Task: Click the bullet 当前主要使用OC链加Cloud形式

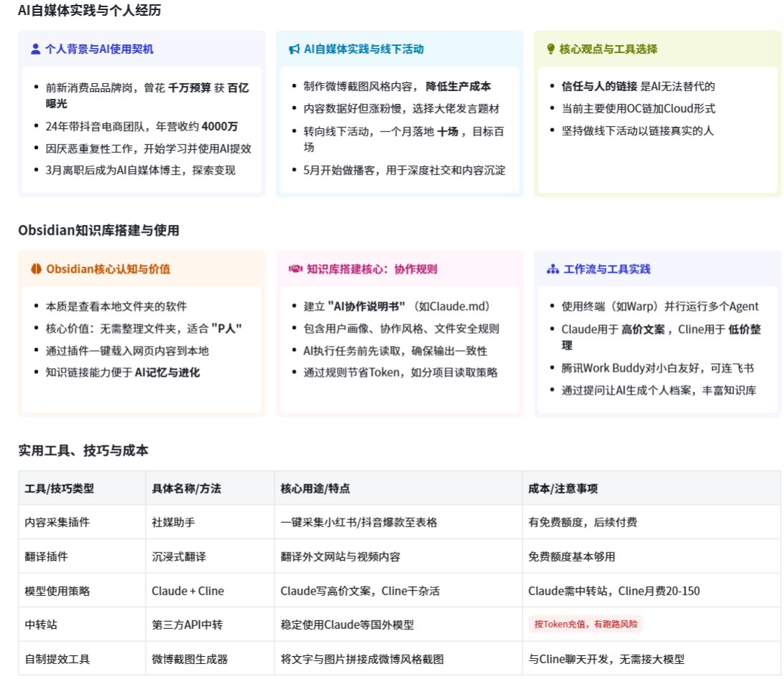Action: click(638, 108)
